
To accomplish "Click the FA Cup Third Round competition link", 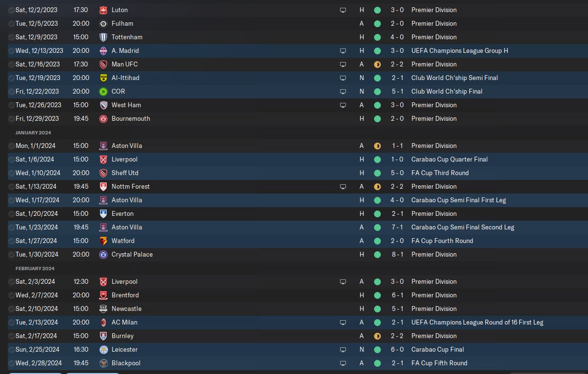I will (x=440, y=173).
